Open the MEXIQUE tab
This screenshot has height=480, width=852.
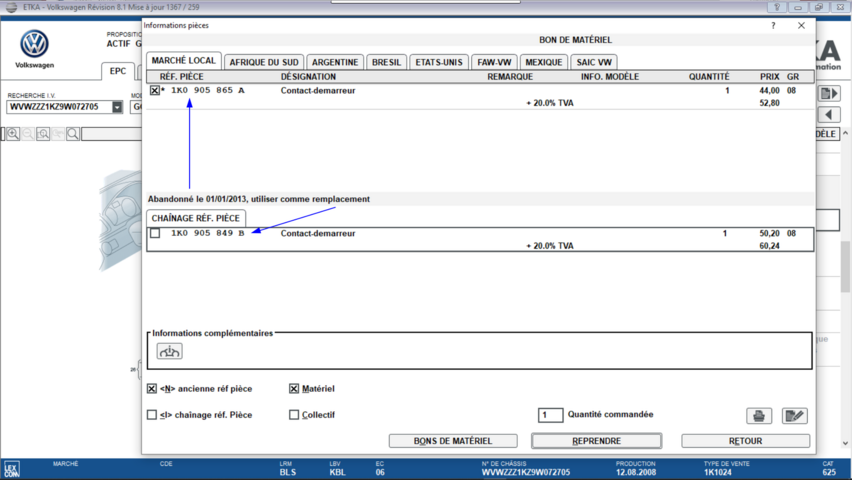click(544, 62)
